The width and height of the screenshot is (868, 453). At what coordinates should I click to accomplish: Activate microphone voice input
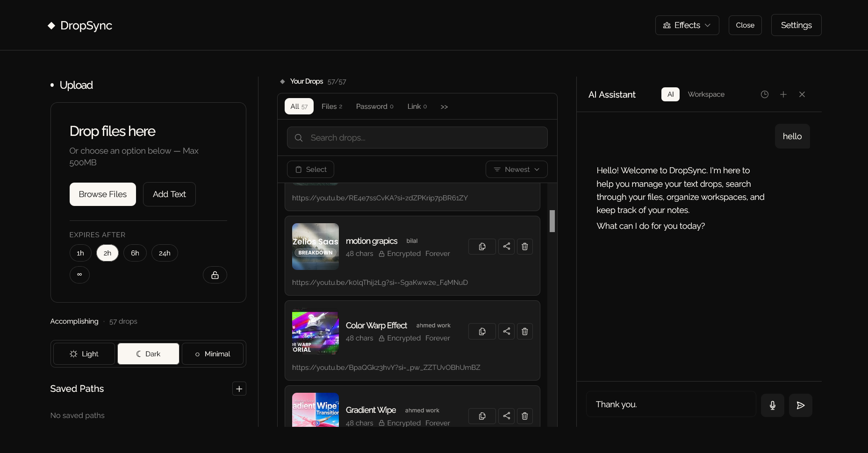point(773,405)
